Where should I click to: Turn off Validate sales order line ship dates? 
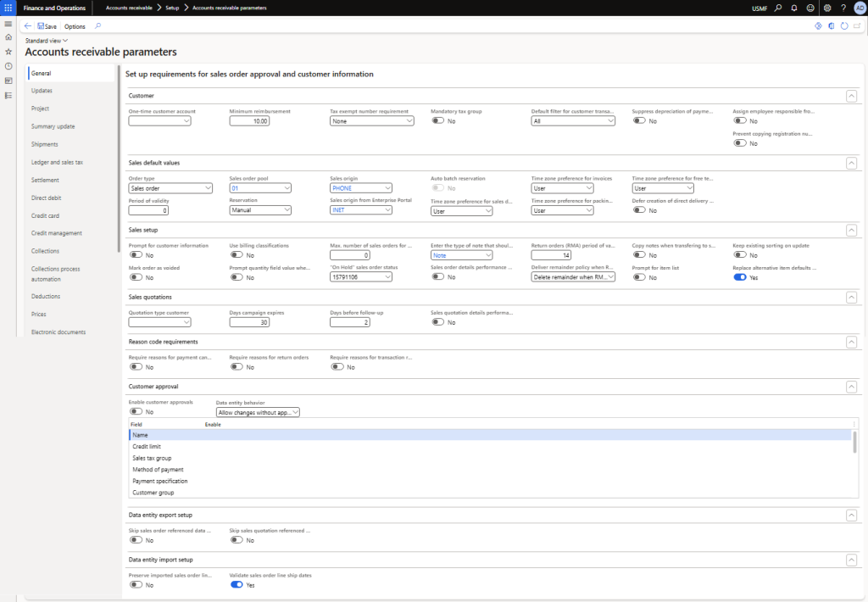coord(236,584)
